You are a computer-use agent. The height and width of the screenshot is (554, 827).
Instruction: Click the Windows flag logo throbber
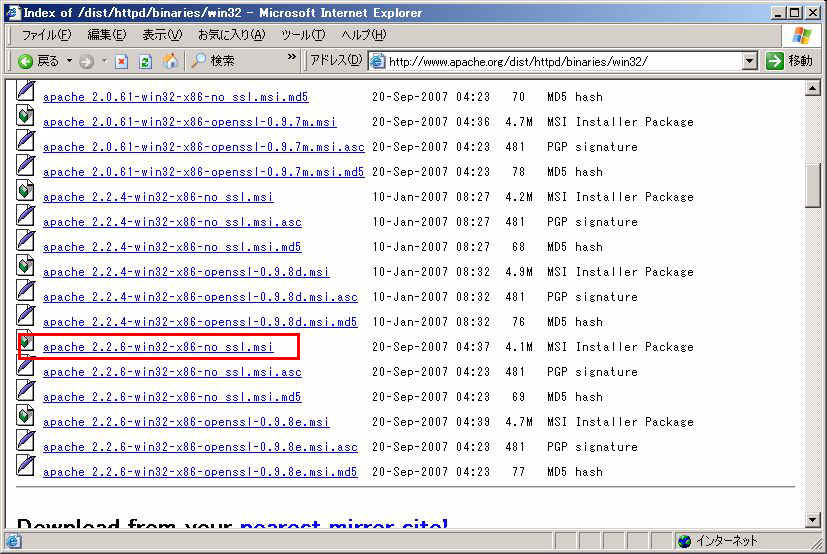coord(801,35)
